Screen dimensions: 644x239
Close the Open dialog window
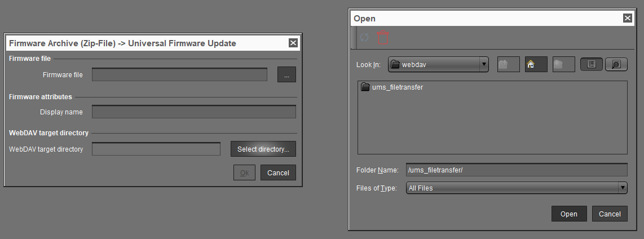tap(627, 18)
